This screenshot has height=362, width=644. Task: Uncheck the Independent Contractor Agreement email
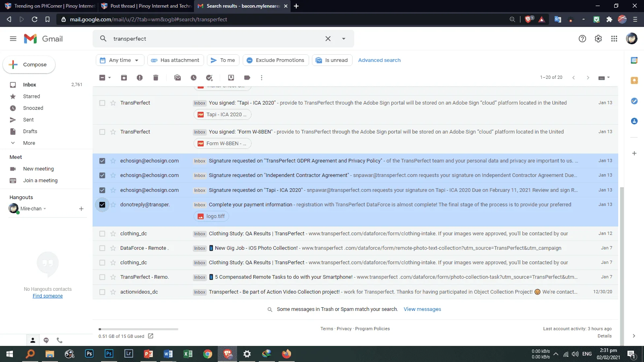(102, 175)
